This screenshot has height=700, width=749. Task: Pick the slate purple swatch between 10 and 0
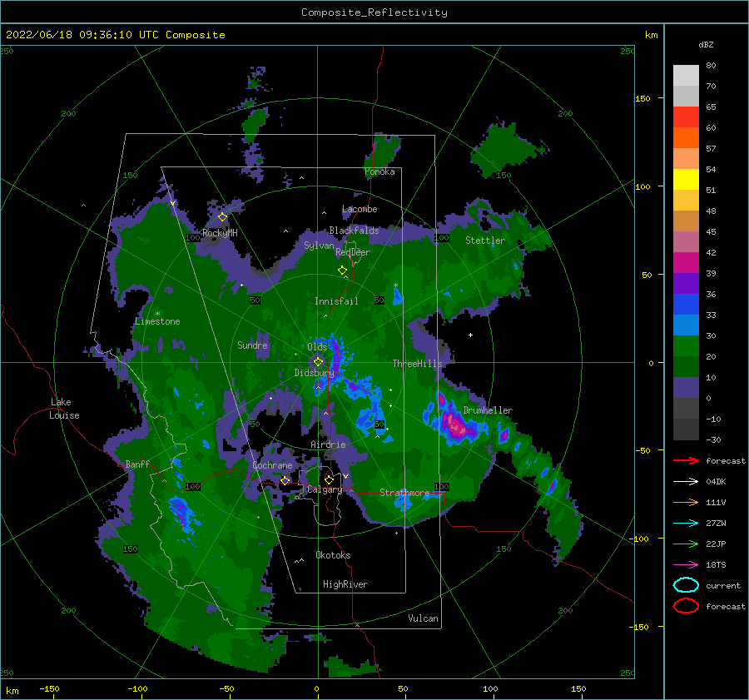(x=686, y=388)
